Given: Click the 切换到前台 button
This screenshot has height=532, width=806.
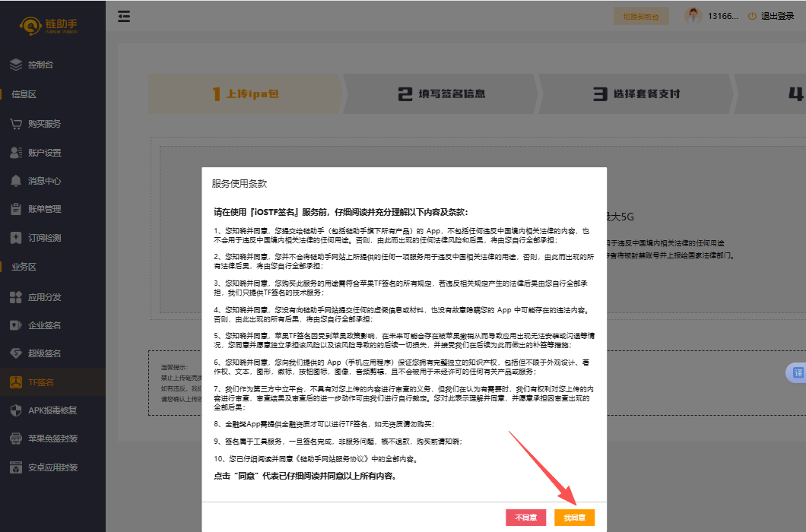Looking at the screenshot, I should [x=641, y=16].
